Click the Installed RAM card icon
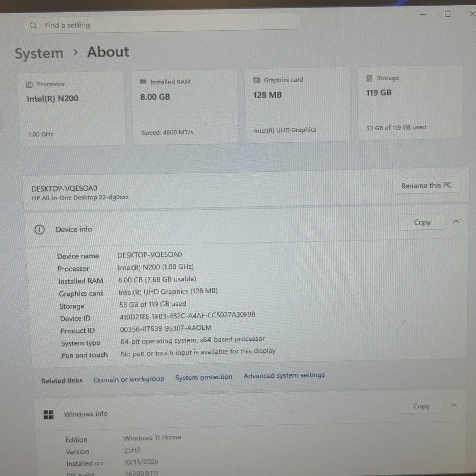Screen dimensions: 476x476 click(143, 82)
